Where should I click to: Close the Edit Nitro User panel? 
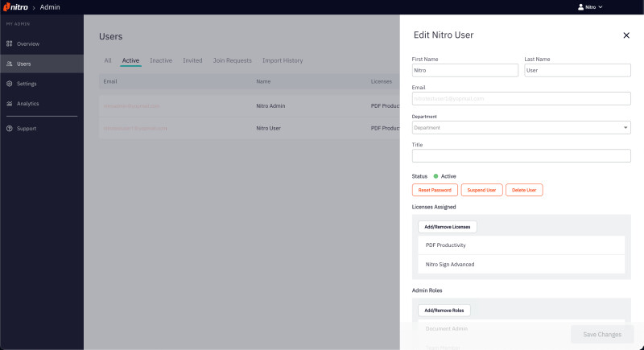(626, 35)
